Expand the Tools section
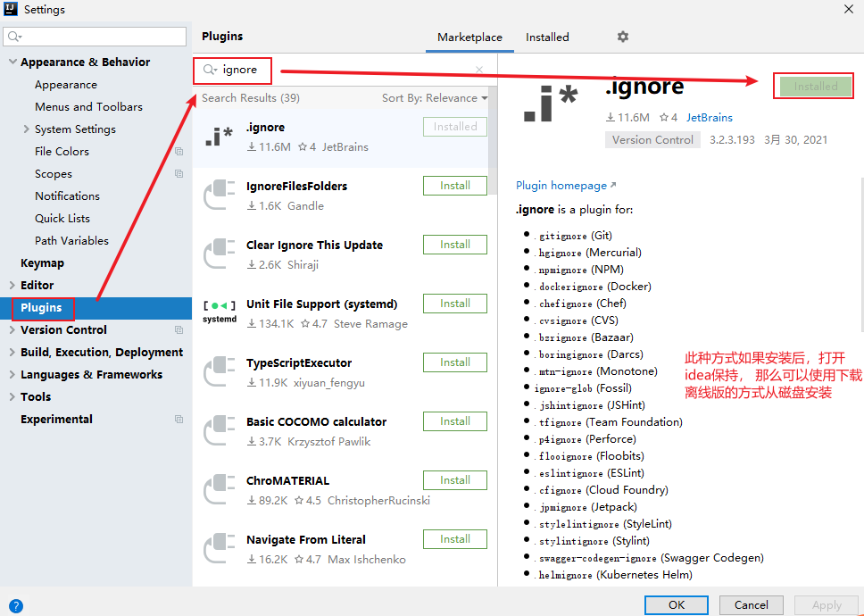The width and height of the screenshot is (864, 616). click(x=12, y=396)
